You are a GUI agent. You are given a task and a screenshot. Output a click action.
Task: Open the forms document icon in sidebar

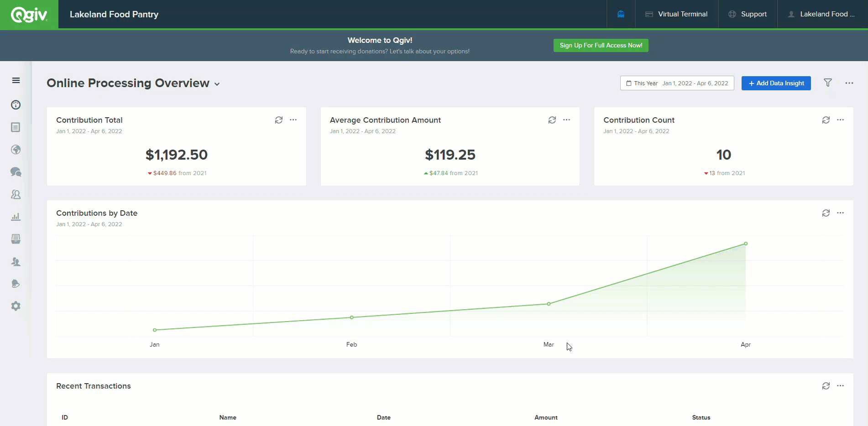[16, 127]
